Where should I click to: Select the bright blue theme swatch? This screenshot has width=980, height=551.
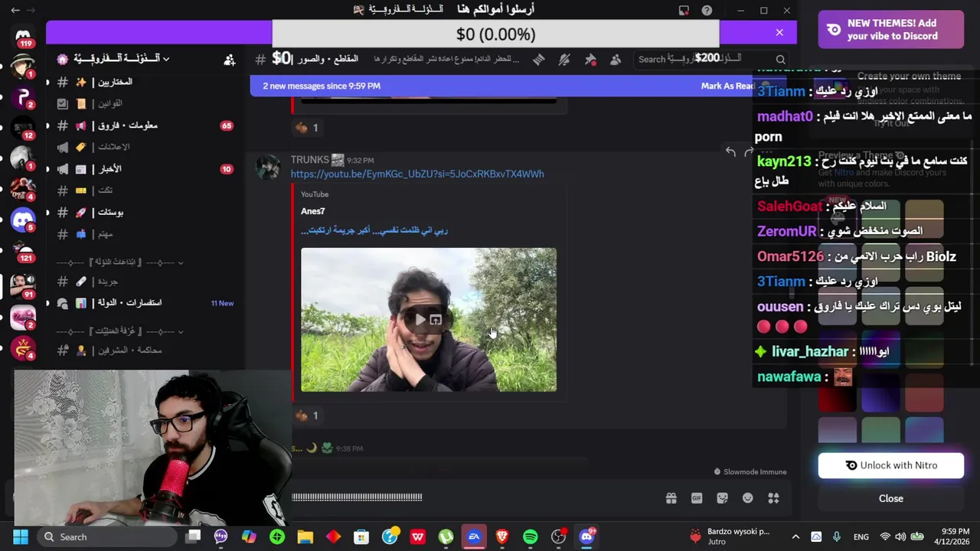(x=924, y=431)
